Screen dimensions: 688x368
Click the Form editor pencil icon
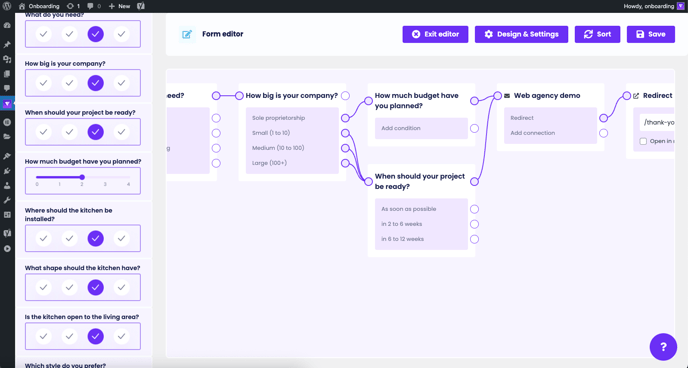187,34
